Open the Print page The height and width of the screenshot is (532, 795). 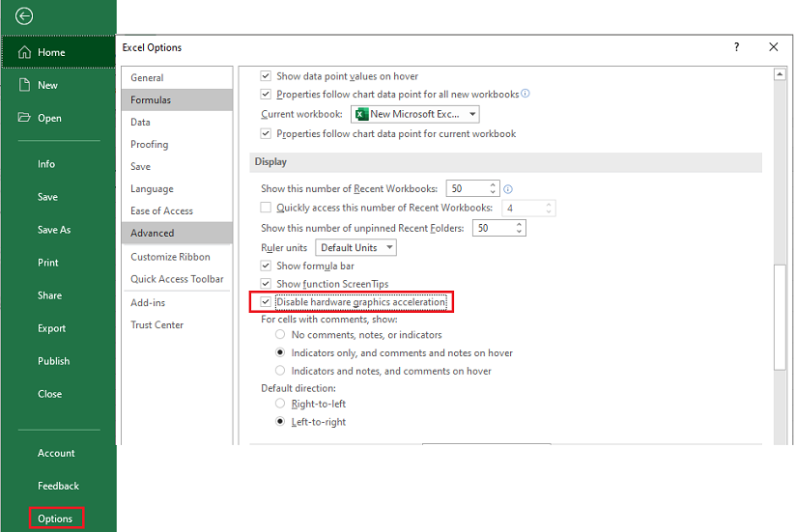(x=47, y=263)
